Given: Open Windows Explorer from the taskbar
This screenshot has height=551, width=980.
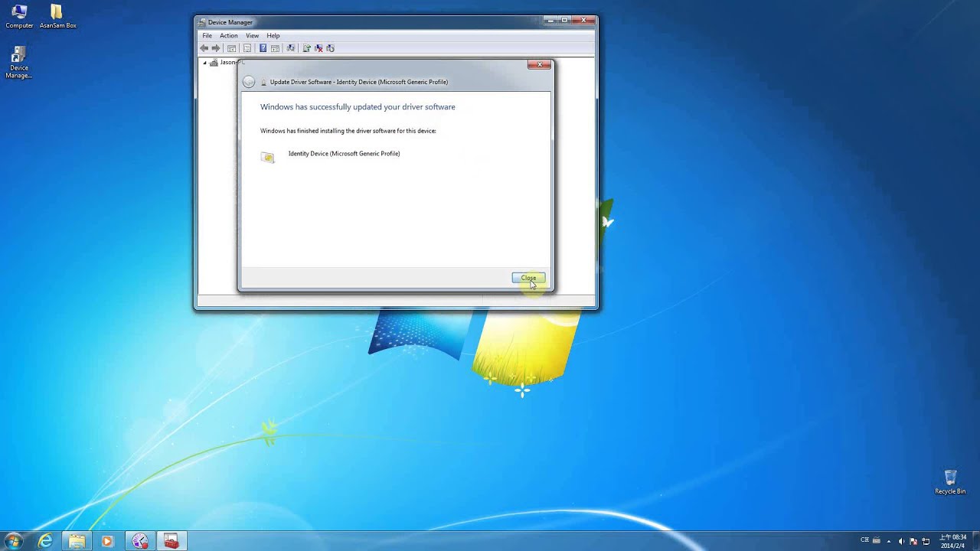Looking at the screenshot, I should (77, 541).
